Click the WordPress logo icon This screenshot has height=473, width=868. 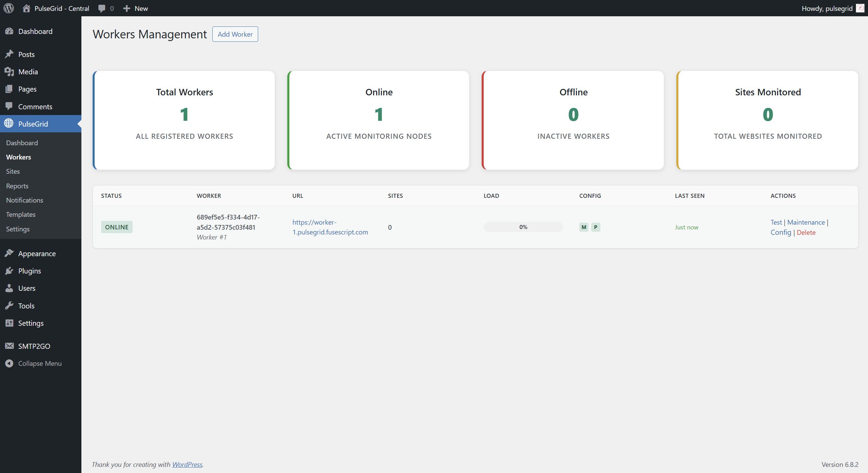tap(9, 8)
